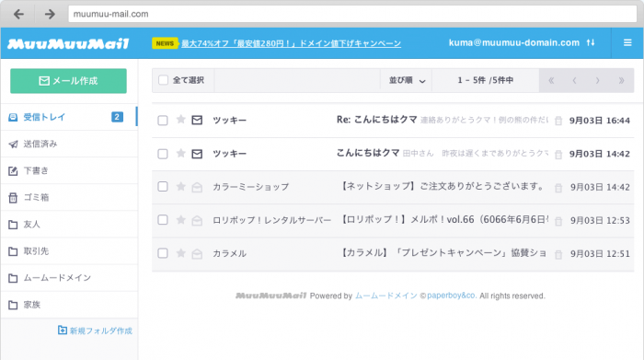The height and width of the screenshot is (360, 644).
Task: Click opened envelope icon of カラーミーショップ
Action: [197, 187]
